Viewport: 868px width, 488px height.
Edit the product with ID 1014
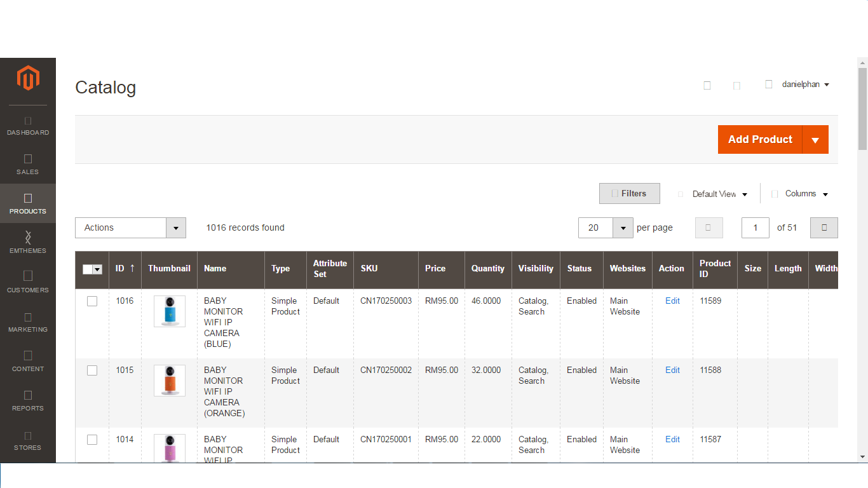coord(672,439)
